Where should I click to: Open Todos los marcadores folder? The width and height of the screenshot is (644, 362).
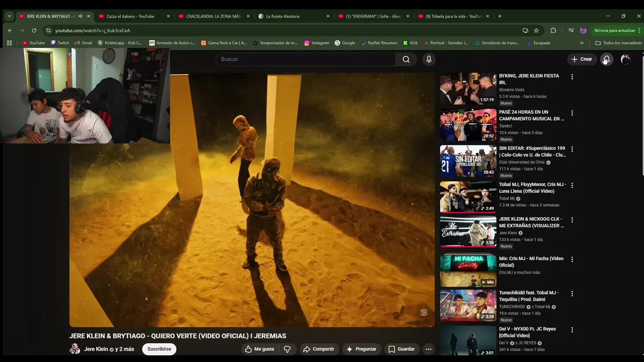pyautogui.click(x=618, y=43)
